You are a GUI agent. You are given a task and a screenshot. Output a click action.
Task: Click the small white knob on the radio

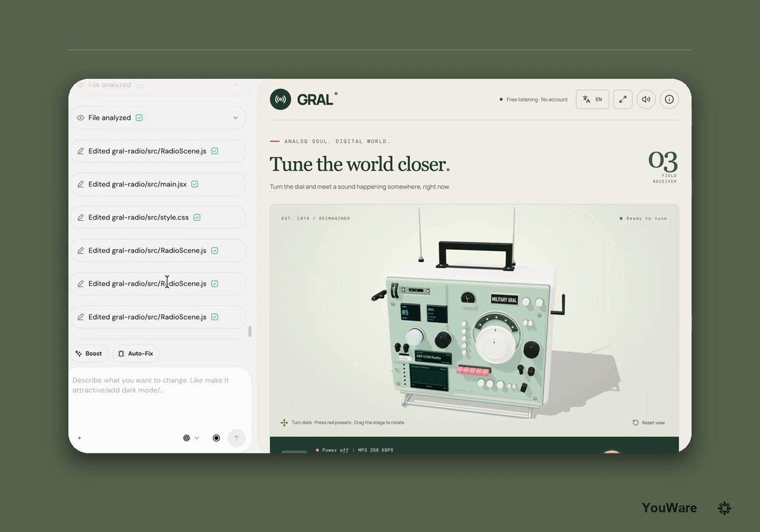click(x=415, y=336)
